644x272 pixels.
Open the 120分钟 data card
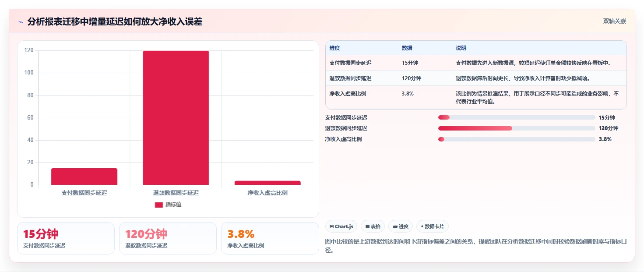168,238
